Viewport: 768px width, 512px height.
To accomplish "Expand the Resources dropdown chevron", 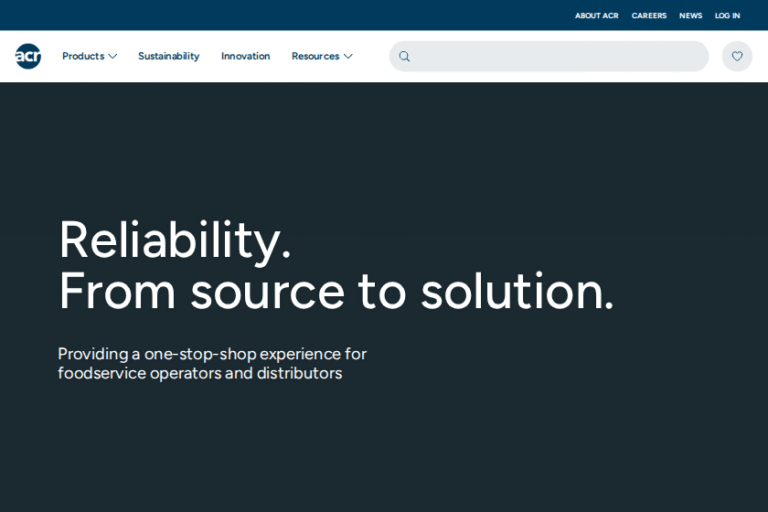I will coord(348,56).
